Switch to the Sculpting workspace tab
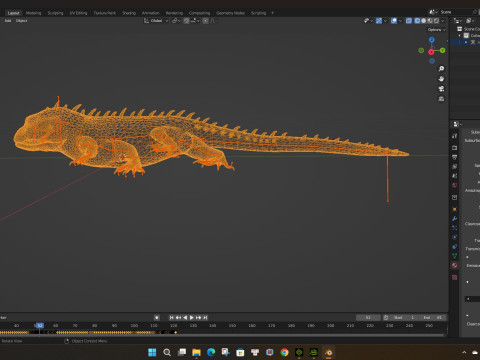The width and height of the screenshot is (480, 360). coord(55,13)
